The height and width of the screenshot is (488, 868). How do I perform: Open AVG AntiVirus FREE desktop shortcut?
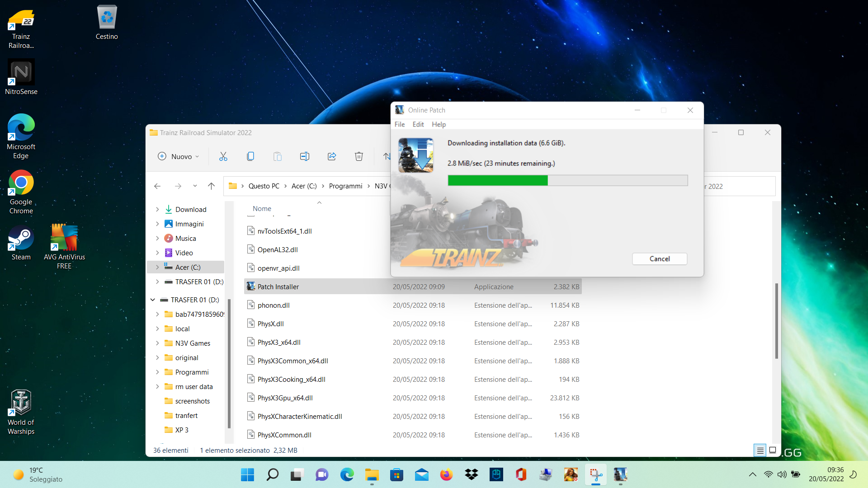pyautogui.click(x=64, y=247)
